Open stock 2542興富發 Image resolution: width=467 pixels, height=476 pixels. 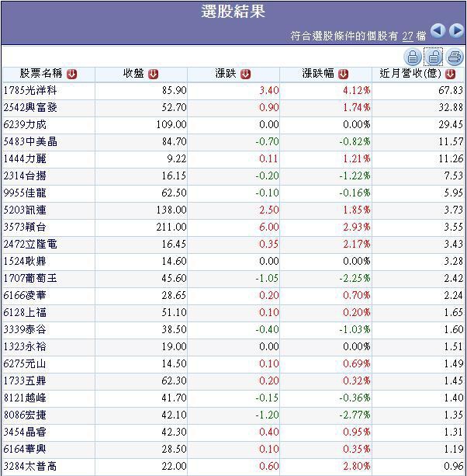coord(30,107)
